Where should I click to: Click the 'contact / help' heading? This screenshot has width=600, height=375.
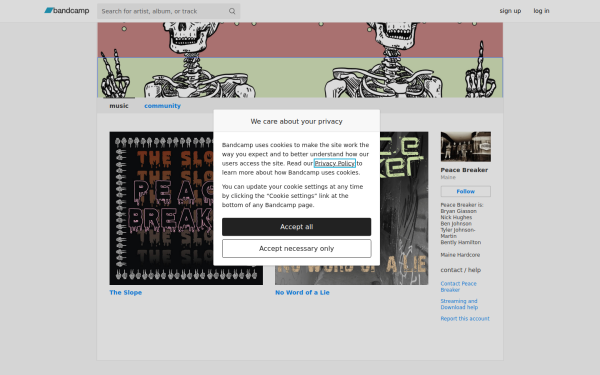click(460, 270)
